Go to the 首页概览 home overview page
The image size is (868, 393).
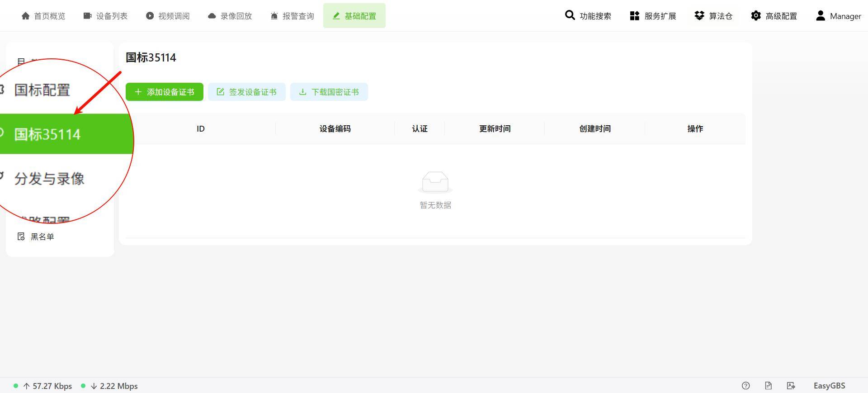pyautogui.click(x=43, y=16)
